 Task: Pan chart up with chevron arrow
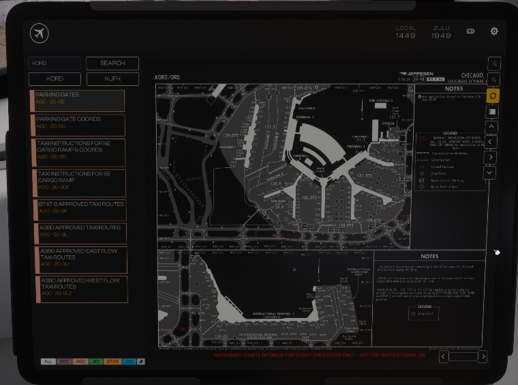pyautogui.click(x=491, y=127)
